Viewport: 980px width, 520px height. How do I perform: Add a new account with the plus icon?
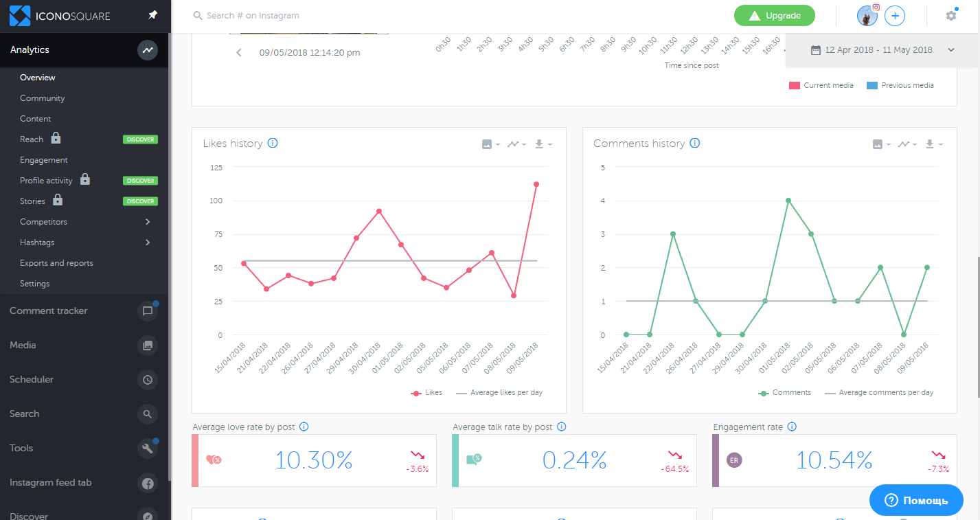[x=894, y=16]
